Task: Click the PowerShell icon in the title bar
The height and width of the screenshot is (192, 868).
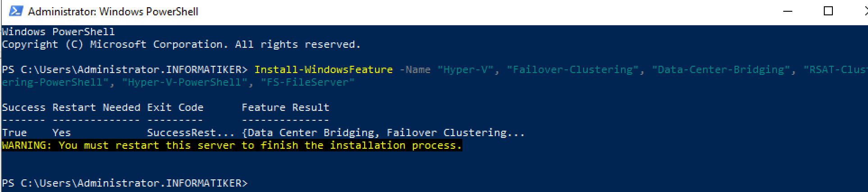Action: 16,11
